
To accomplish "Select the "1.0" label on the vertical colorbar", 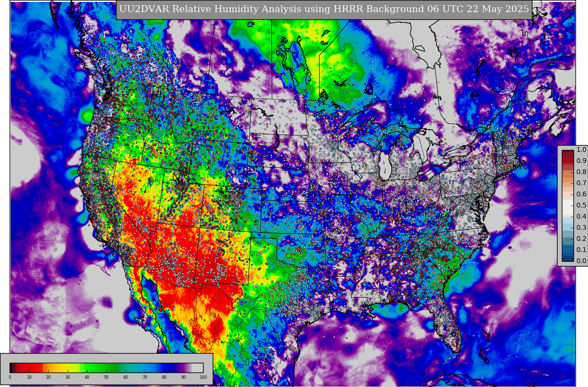I will pyautogui.click(x=581, y=150).
